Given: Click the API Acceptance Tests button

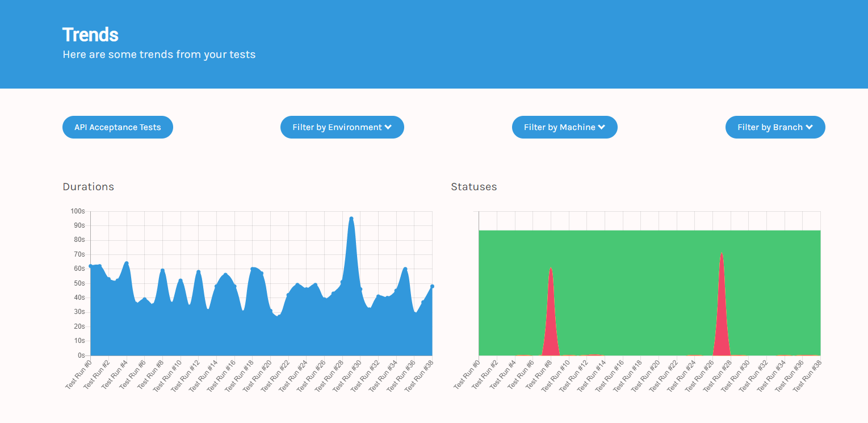Looking at the screenshot, I should pyautogui.click(x=118, y=127).
